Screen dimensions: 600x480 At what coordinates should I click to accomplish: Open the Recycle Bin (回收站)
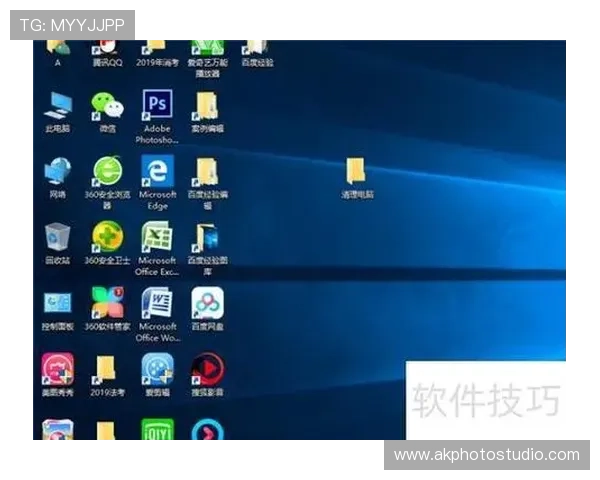click(57, 237)
